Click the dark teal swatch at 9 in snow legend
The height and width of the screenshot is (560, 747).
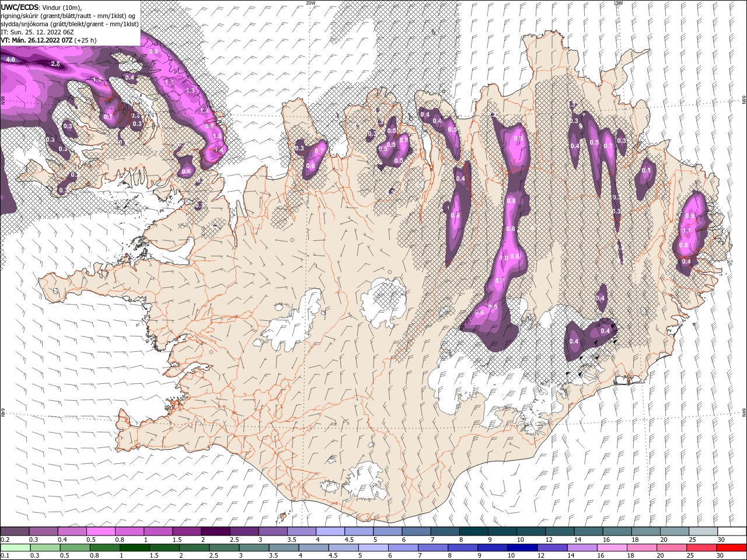pos(502,531)
